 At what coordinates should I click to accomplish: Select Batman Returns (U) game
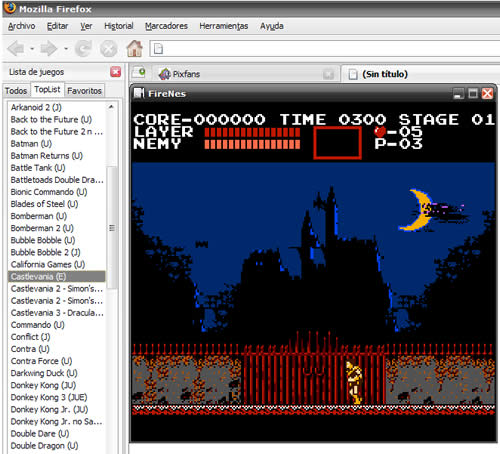[x=57, y=156]
